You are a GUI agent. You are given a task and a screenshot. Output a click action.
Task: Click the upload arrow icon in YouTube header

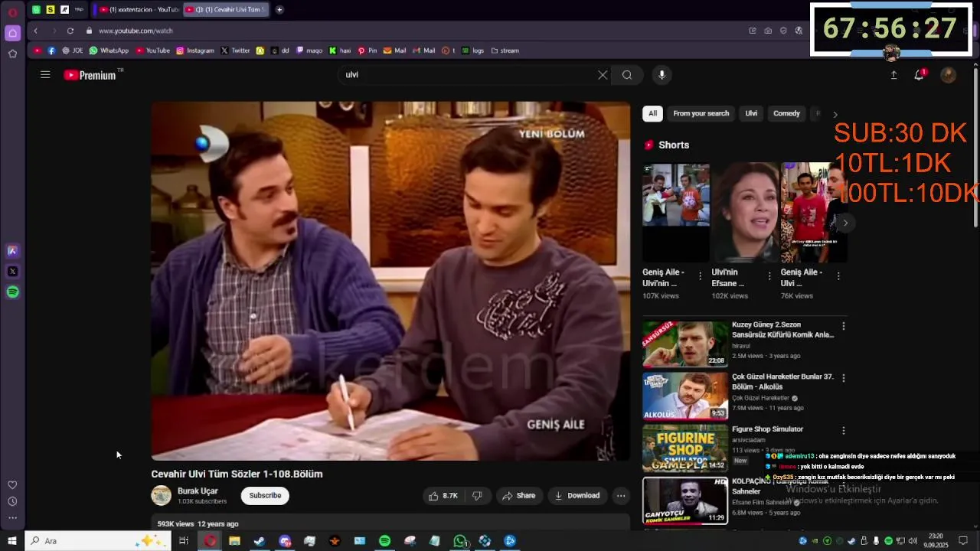893,75
